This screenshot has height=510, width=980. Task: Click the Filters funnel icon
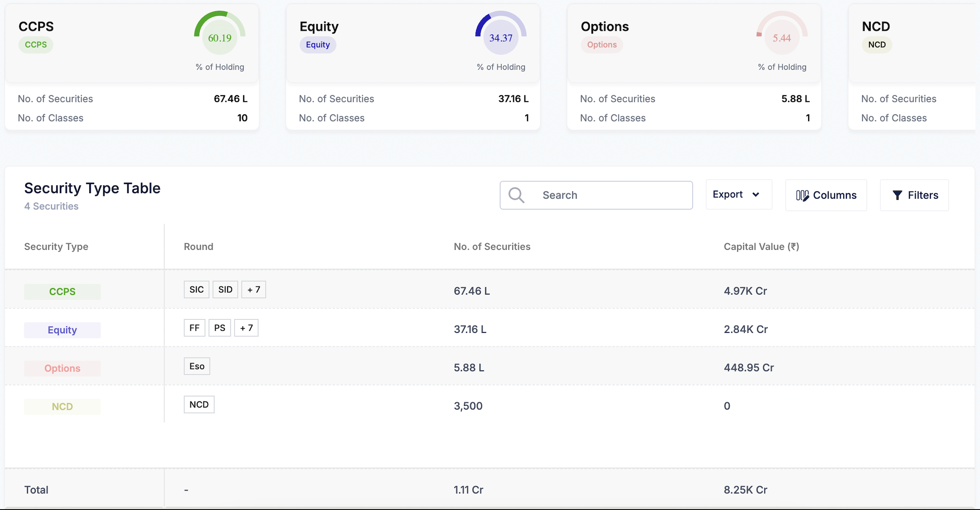897,195
